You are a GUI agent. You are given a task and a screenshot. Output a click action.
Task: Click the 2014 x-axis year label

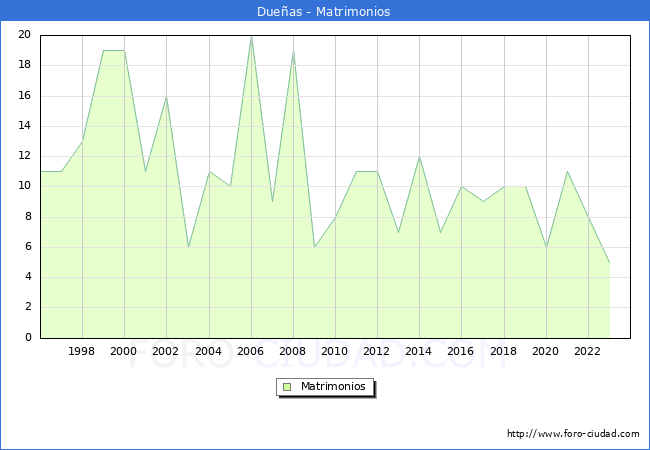point(419,351)
